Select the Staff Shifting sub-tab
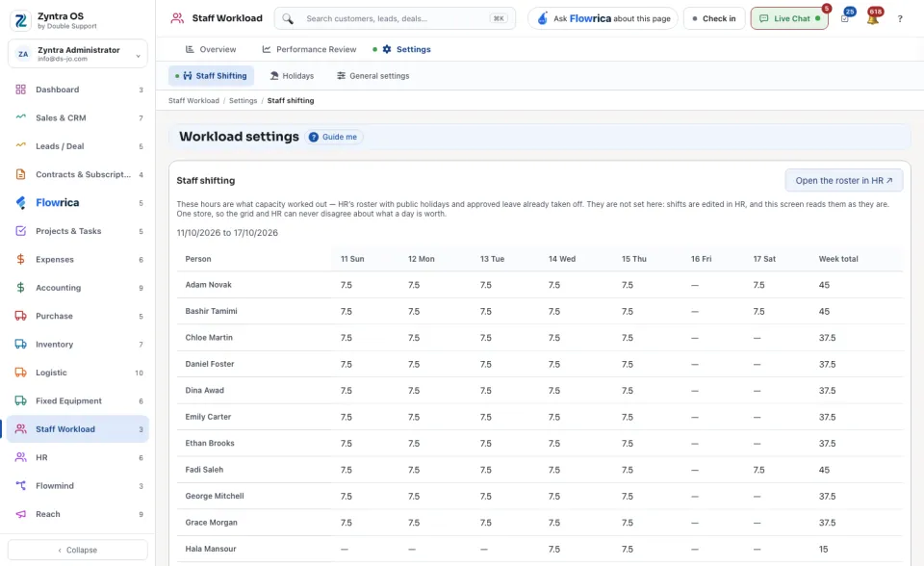Image resolution: width=924 pixels, height=566 pixels. pyautogui.click(x=211, y=75)
